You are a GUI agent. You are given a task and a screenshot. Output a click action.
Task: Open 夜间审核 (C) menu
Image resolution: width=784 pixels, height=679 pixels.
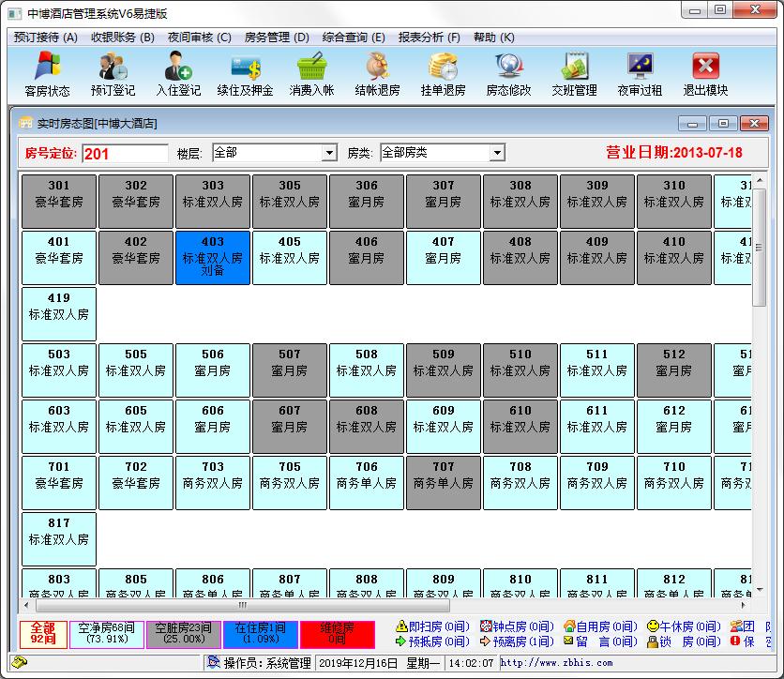pos(200,38)
